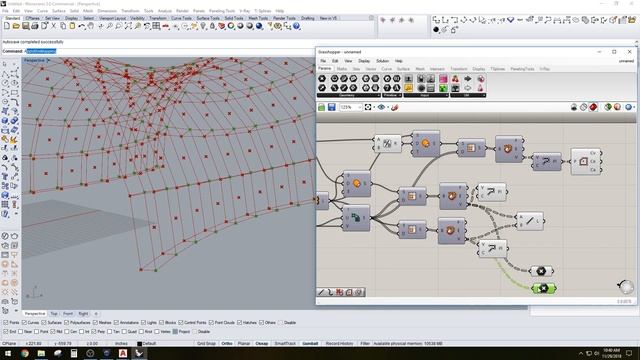The width and height of the screenshot is (640, 360).
Task: Click the Save disk icon in Rhino toolbar
Action: (x=25, y=26)
